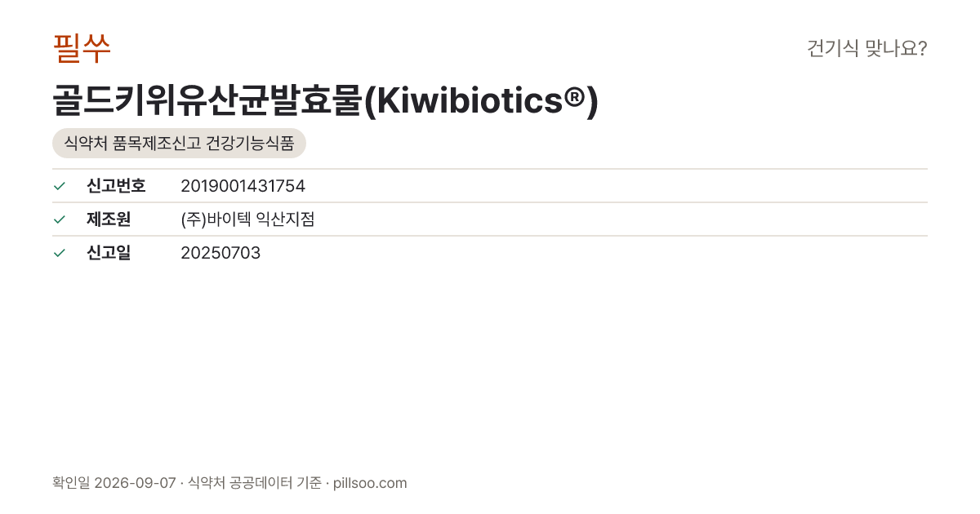
Task: Click the checkmark icon beside 제조원
Action: click(x=59, y=219)
